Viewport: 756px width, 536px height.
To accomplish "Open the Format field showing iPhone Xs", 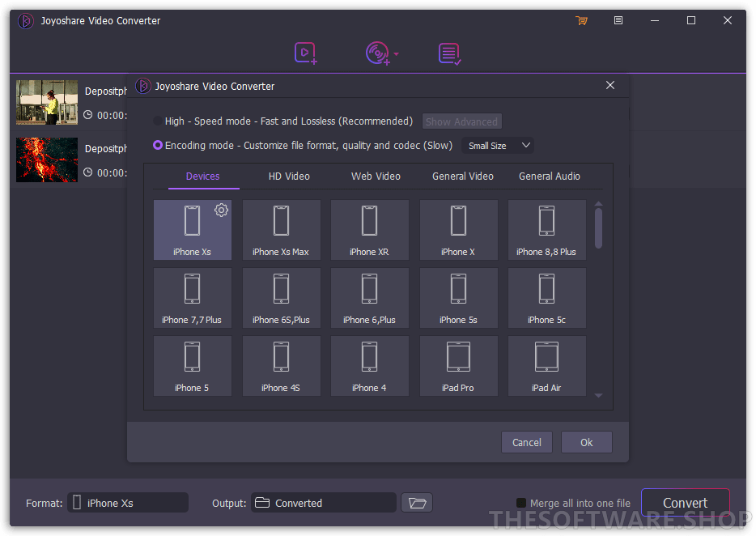I will tap(127, 502).
